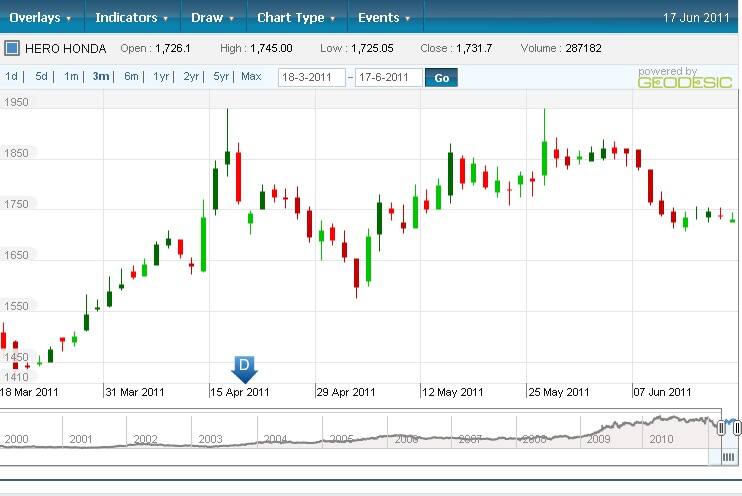This screenshot has height=496, width=742.
Task: Select the 1d time range
Action: pyautogui.click(x=12, y=77)
